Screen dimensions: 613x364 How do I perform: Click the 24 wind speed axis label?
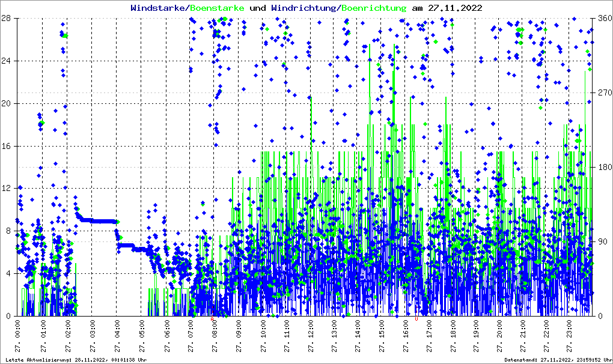5,61
